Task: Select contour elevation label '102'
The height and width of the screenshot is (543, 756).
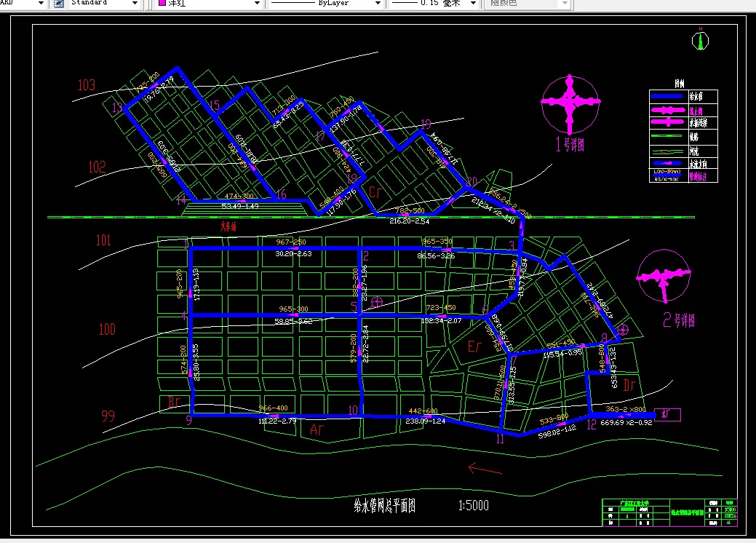Action: click(97, 167)
